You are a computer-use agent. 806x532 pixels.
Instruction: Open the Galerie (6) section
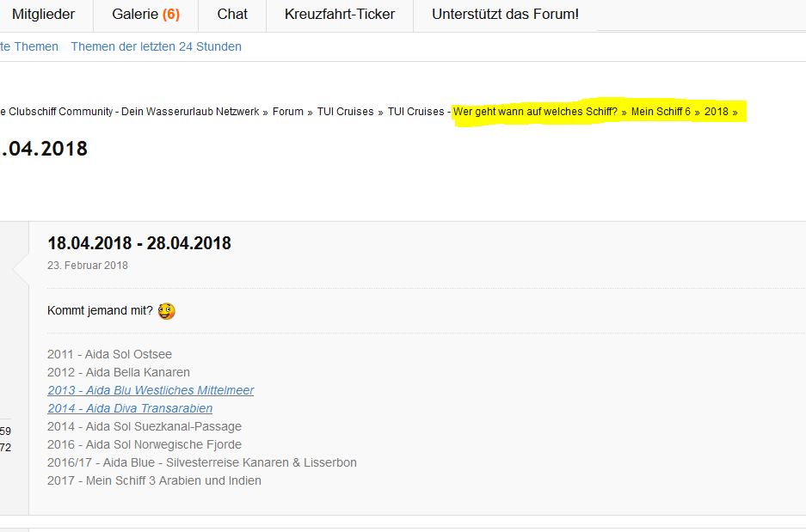[x=145, y=15]
